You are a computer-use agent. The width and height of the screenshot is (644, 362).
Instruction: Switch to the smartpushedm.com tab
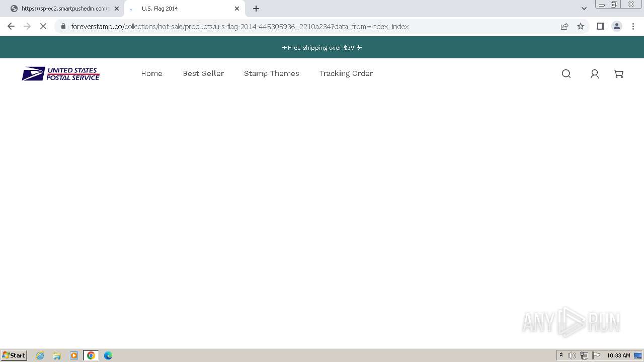(62, 9)
